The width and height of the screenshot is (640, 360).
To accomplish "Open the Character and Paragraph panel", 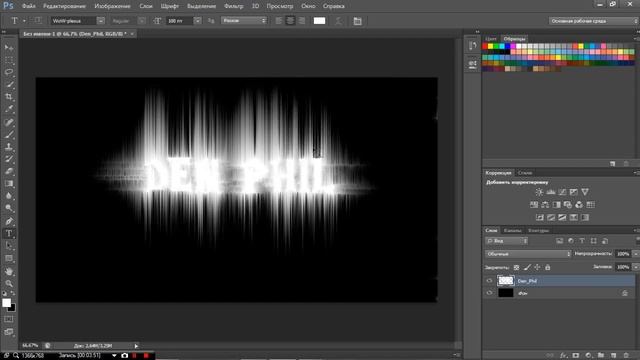I will [358, 21].
